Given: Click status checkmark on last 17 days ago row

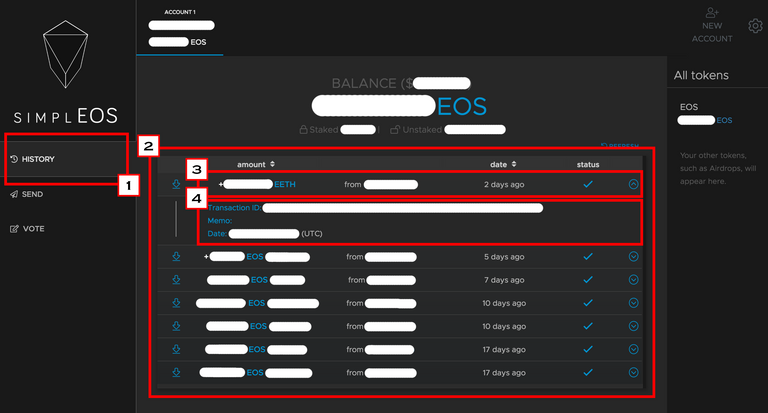Looking at the screenshot, I should (x=588, y=372).
